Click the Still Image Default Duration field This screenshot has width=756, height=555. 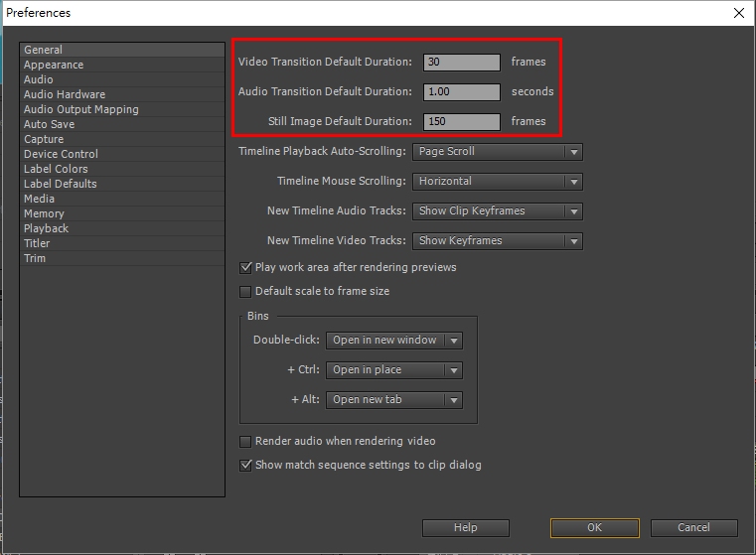(x=461, y=122)
